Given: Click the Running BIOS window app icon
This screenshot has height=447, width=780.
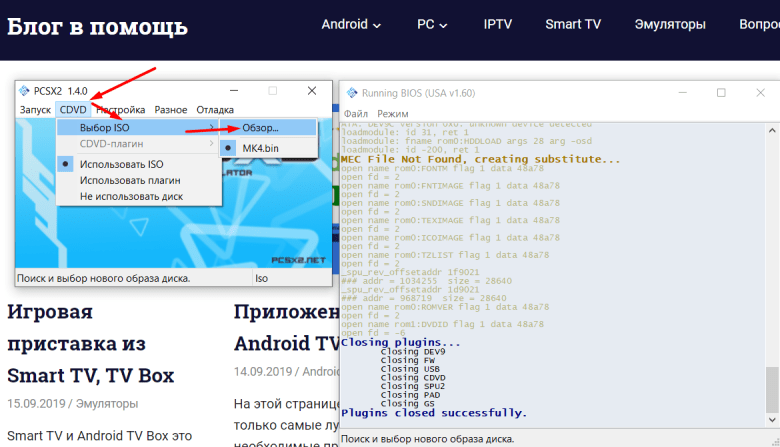Looking at the screenshot, I should tap(352, 93).
